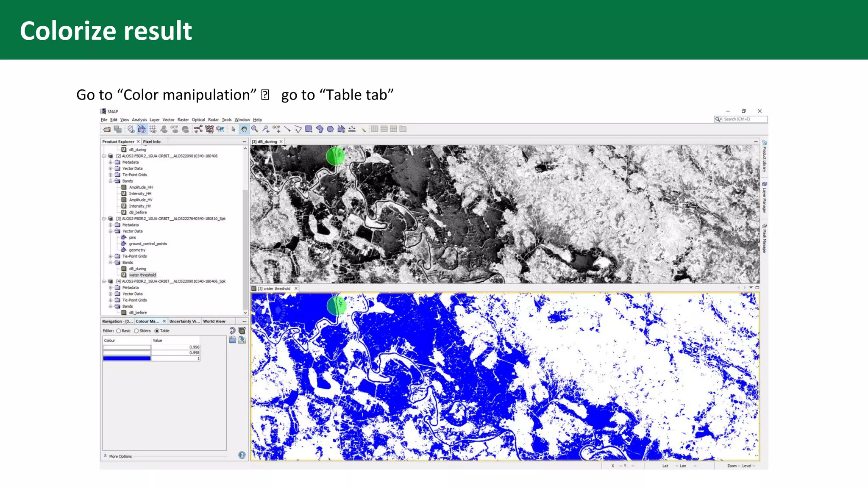
Task: Select the water threshold band
Action: coord(142,275)
